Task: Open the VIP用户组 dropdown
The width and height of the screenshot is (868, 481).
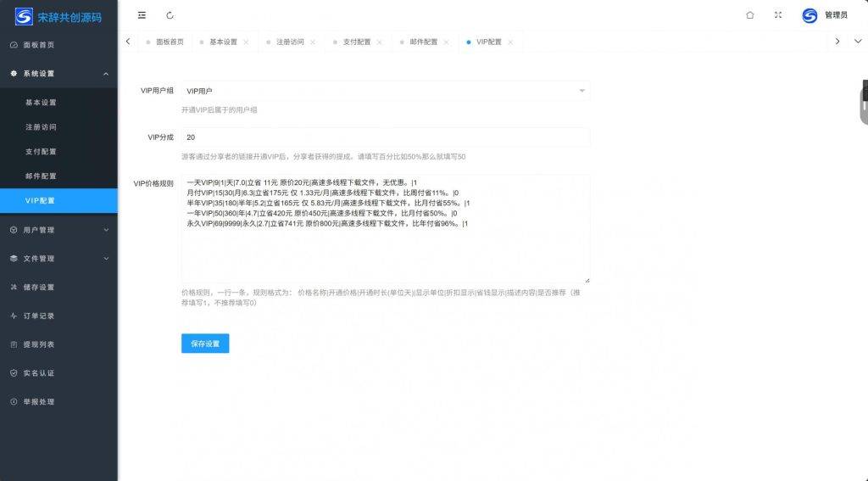Action: 386,91
